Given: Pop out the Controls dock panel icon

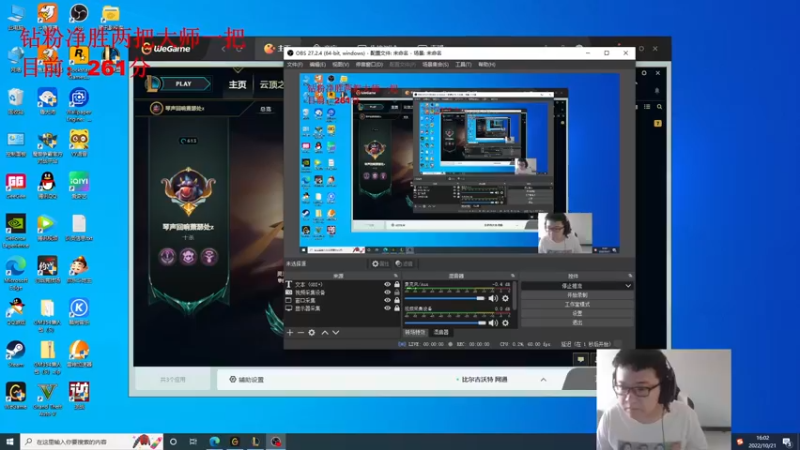Looking at the screenshot, I should pyautogui.click(x=630, y=276).
